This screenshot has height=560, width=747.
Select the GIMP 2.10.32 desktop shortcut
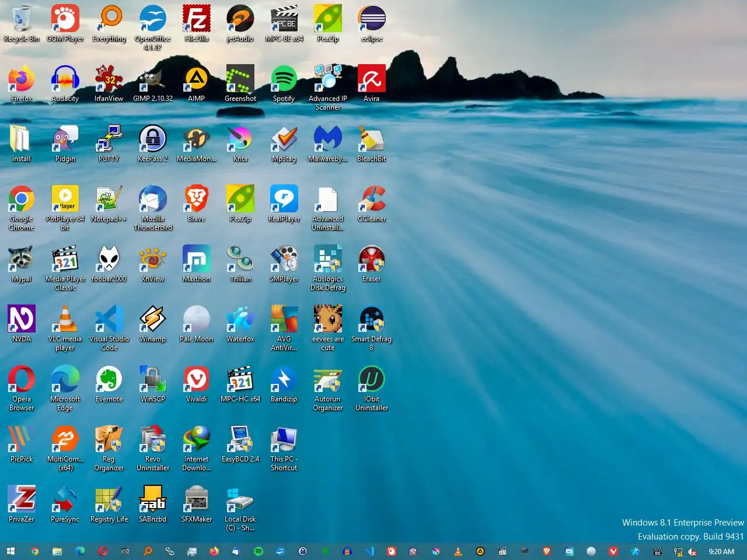(153, 85)
